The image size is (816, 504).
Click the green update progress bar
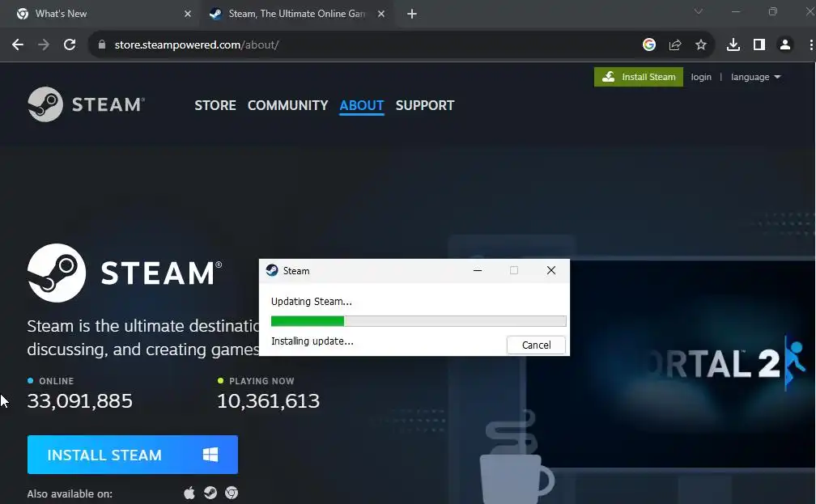point(419,321)
